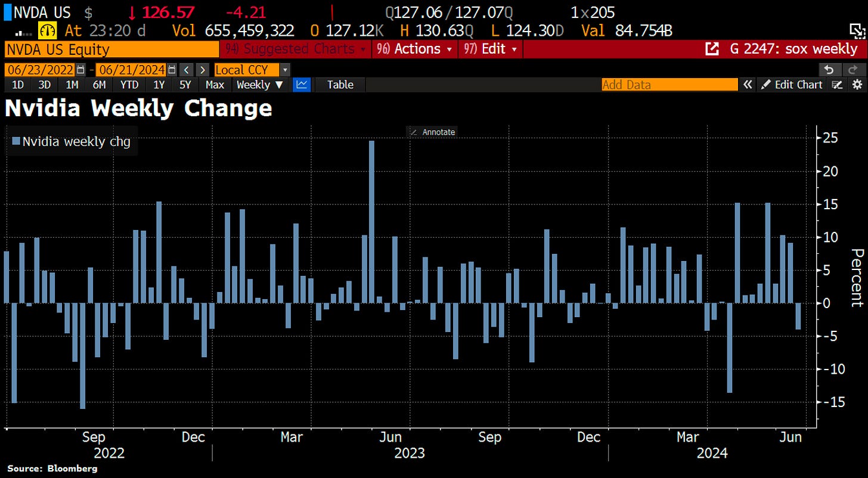Select the 6M time range

pyautogui.click(x=100, y=85)
